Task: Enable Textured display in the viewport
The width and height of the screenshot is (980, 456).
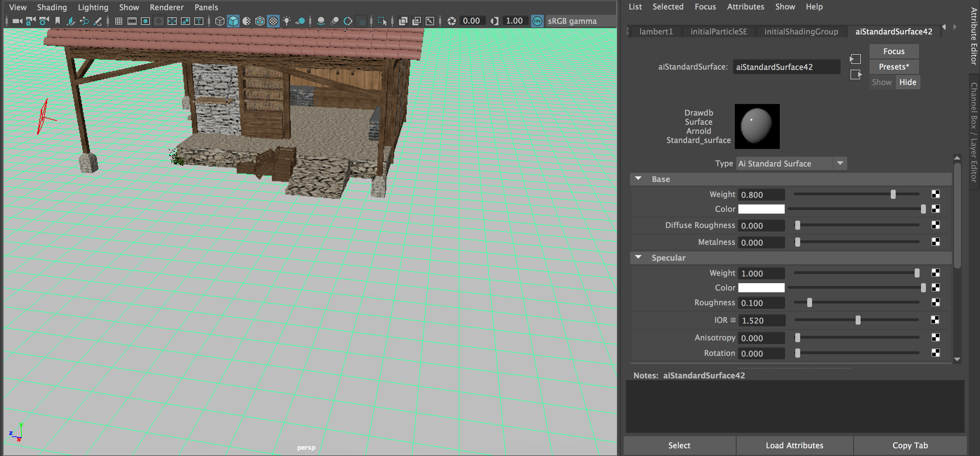Action: point(273,21)
